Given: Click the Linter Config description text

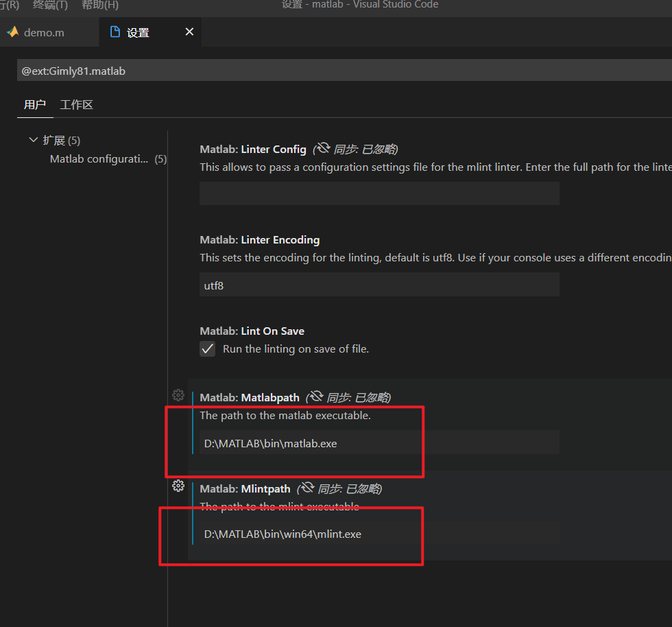Looking at the screenshot, I should (x=435, y=167).
